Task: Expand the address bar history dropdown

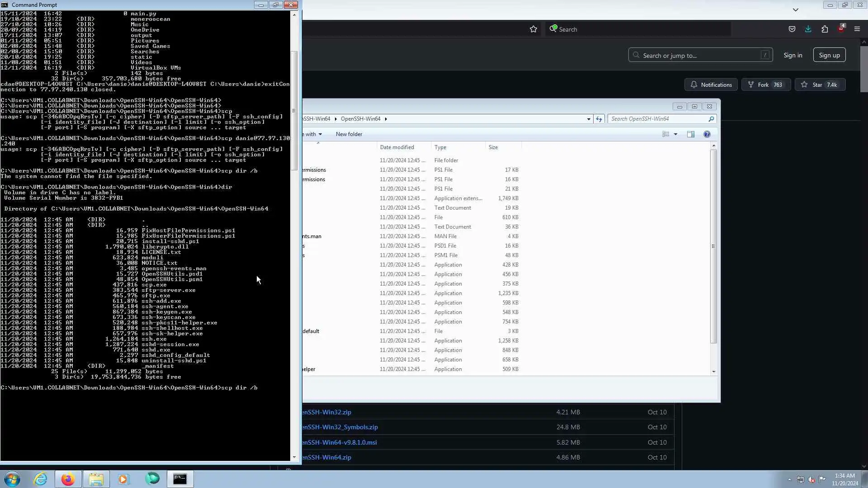Action: point(588,119)
